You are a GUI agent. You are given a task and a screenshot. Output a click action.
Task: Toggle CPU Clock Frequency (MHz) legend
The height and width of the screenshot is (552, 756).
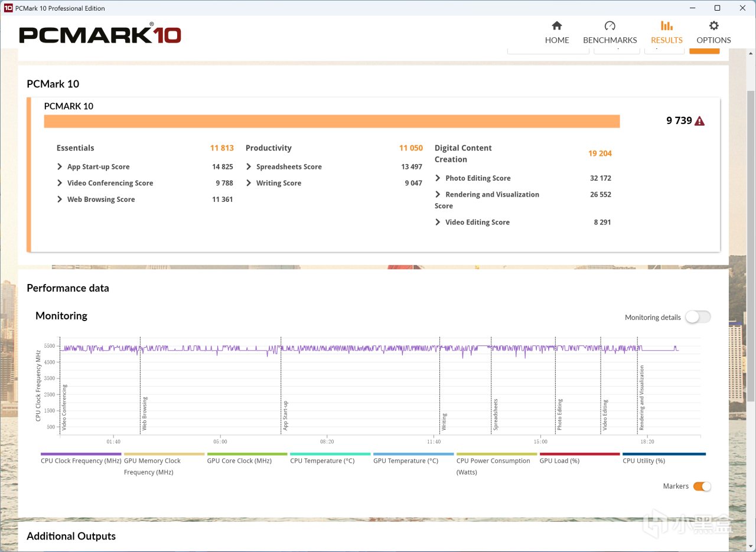coord(81,459)
